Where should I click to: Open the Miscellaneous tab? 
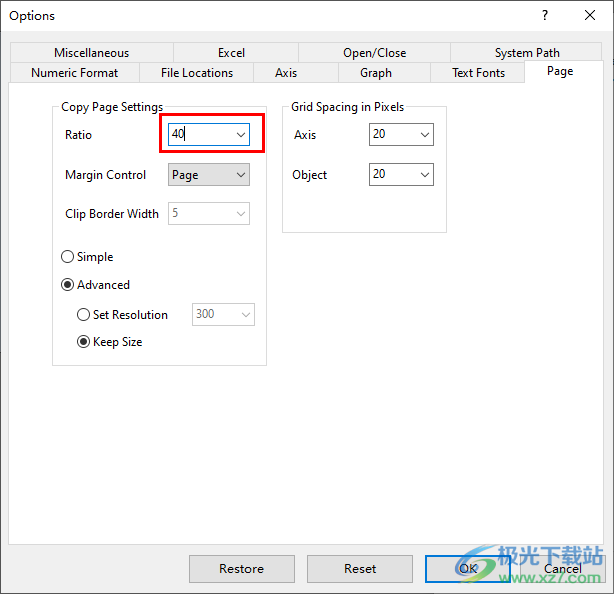point(92,52)
